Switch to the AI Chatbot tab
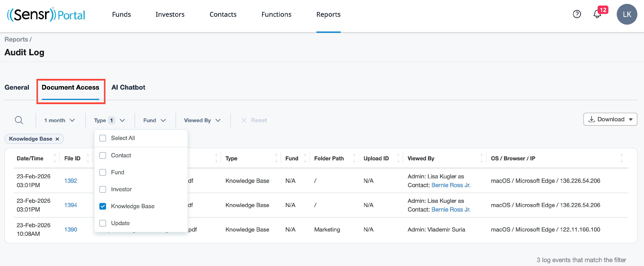The image size is (644, 266). click(x=128, y=87)
